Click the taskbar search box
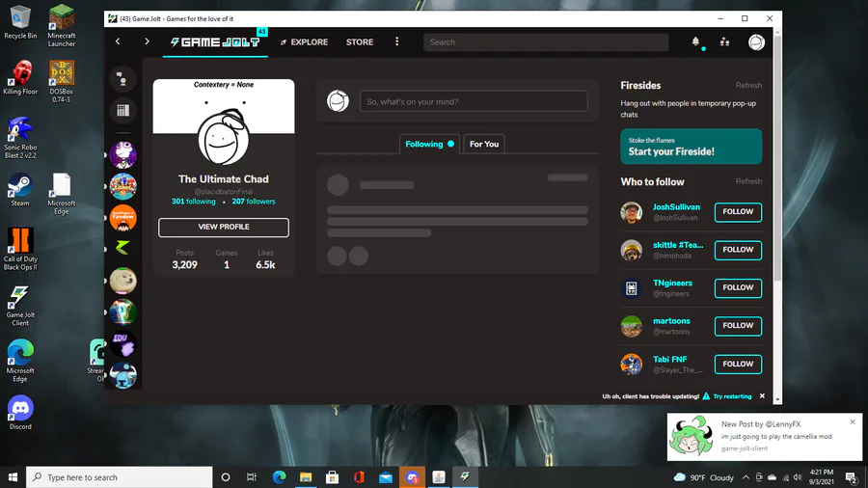 [x=119, y=477]
